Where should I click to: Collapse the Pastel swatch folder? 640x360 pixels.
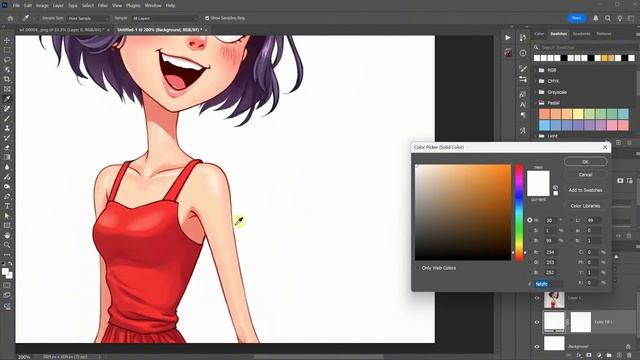click(x=536, y=103)
